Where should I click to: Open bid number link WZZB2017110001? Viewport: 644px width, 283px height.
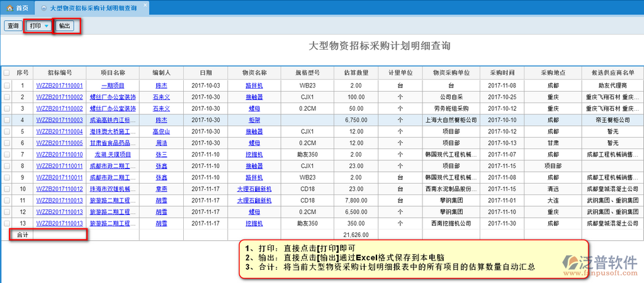(59, 86)
